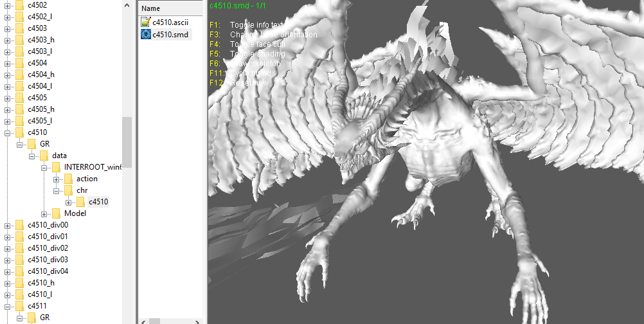Click the F4 Toggle face cull line
The image size is (644, 324).
pyautogui.click(x=247, y=44)
